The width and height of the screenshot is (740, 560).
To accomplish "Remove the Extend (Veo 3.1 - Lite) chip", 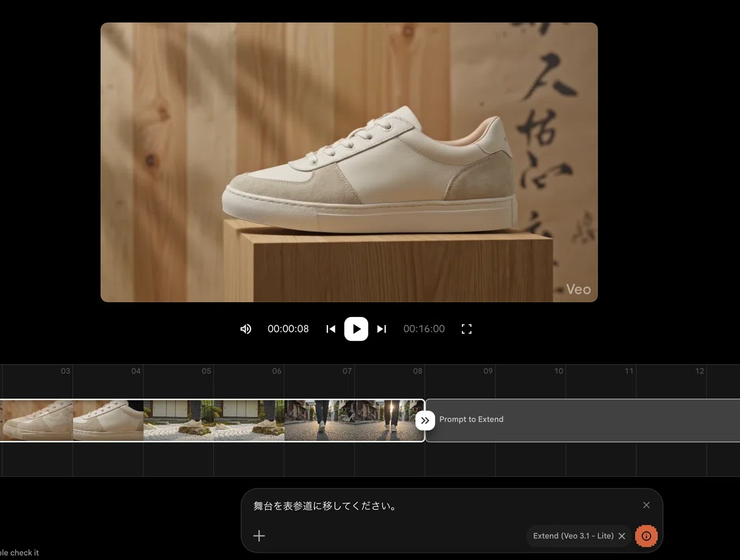I will pyautogui.click(x=622, y=536).
